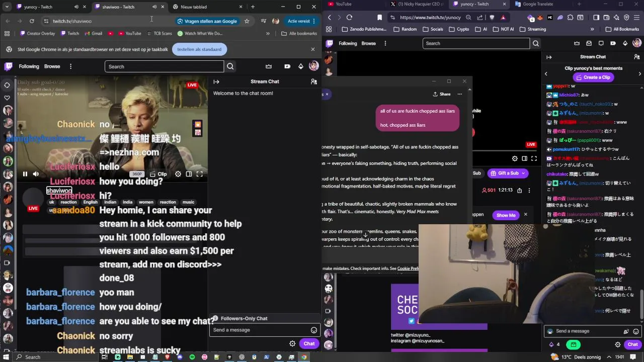Open Following in right Twitch navigation
Image resolution: width=644 pixels, height=362 pixels.
point(348,43)
